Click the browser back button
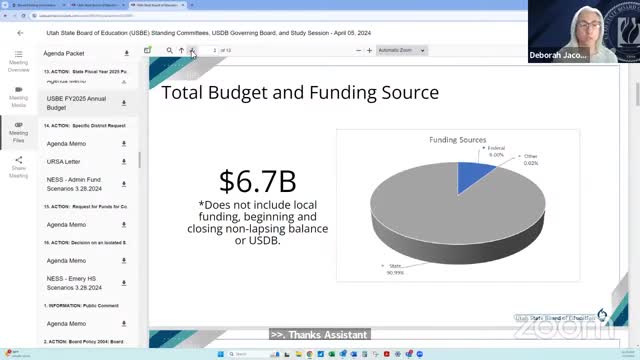640x360 pixels. pyautogui.click(x=5, y=16)
